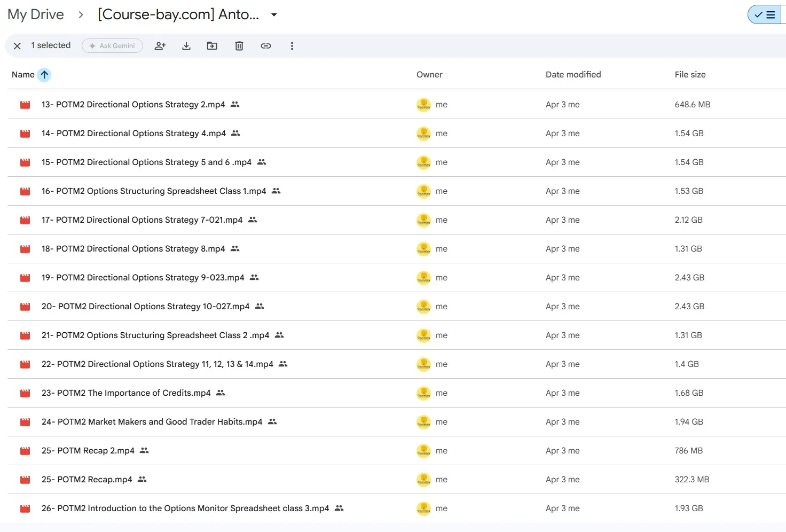Image resolution: width=786 pixels, height=532 pixels.
Task: Navigate to My Drive breadcrumb
Action: 36,14
